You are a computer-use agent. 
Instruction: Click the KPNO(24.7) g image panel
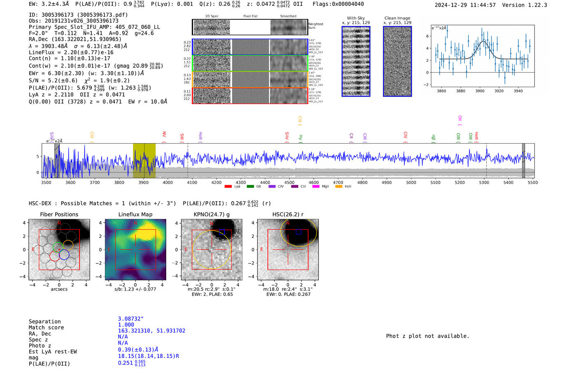[212, 249]
